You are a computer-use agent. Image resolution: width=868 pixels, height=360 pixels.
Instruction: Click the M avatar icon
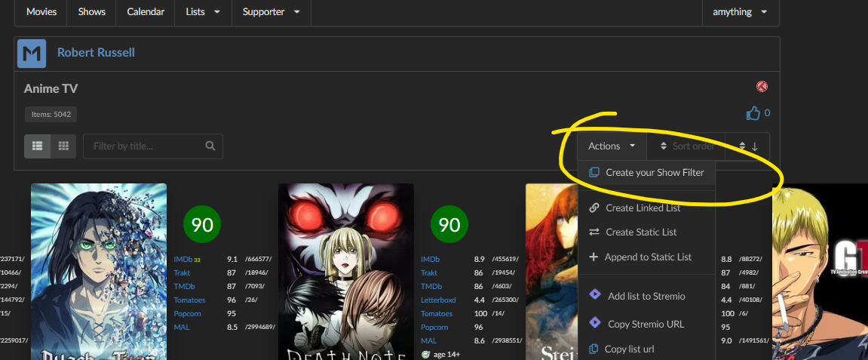(32, 53)
